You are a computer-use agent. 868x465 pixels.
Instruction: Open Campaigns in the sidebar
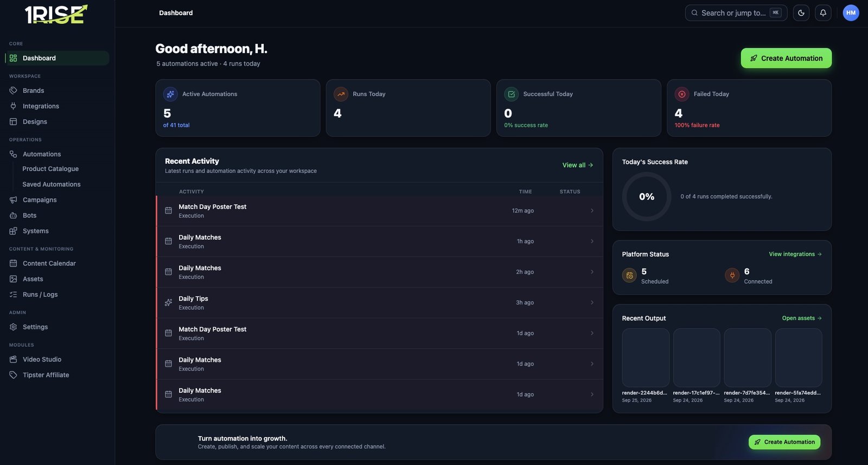click(58, 200)
